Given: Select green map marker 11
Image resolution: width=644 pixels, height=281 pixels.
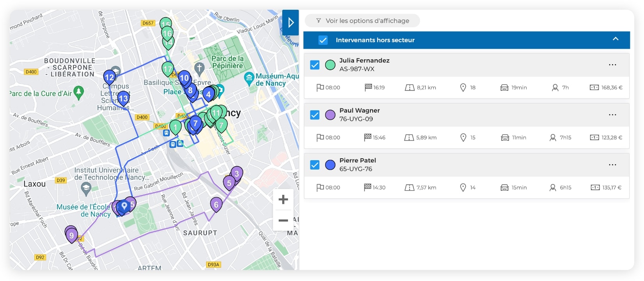Looking at the screenshot, I should [216, 113].
